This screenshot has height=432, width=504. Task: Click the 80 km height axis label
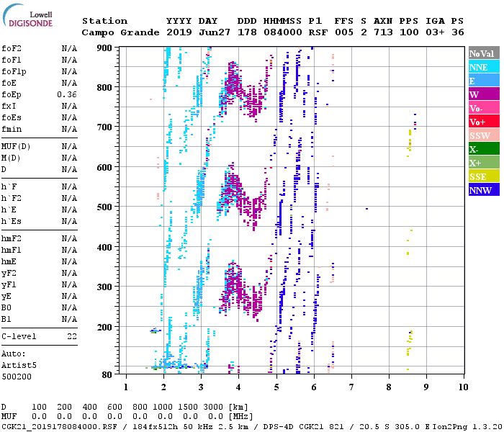[x=107, y=375]
